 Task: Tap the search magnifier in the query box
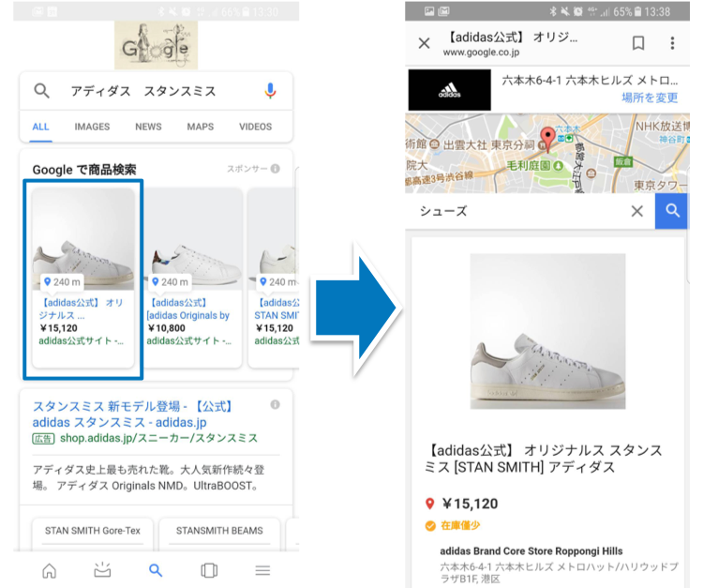(41, 91)
